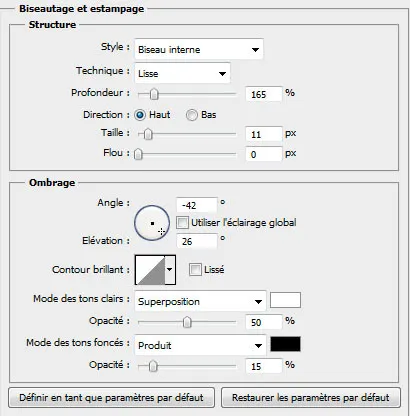Click the Flou slider handle

point(138,154)
